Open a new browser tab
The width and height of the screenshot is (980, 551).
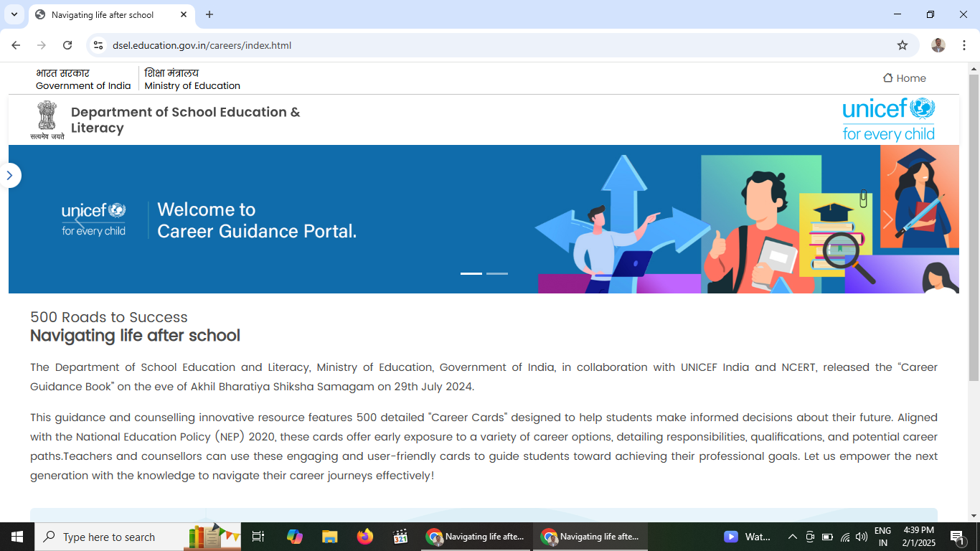(x=209, y=14)
